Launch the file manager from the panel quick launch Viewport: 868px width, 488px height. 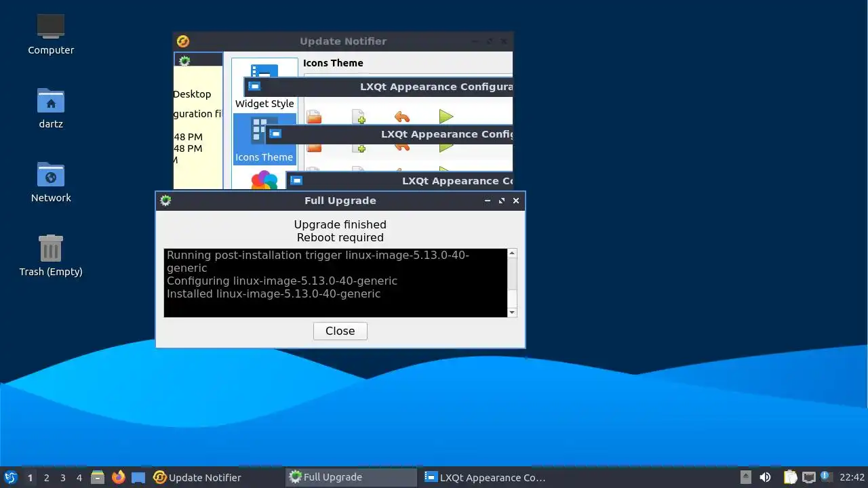[x=98, y=477]
